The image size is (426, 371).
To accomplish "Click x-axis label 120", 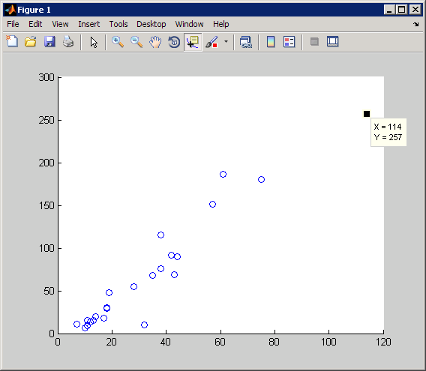I will click(383, 342).
